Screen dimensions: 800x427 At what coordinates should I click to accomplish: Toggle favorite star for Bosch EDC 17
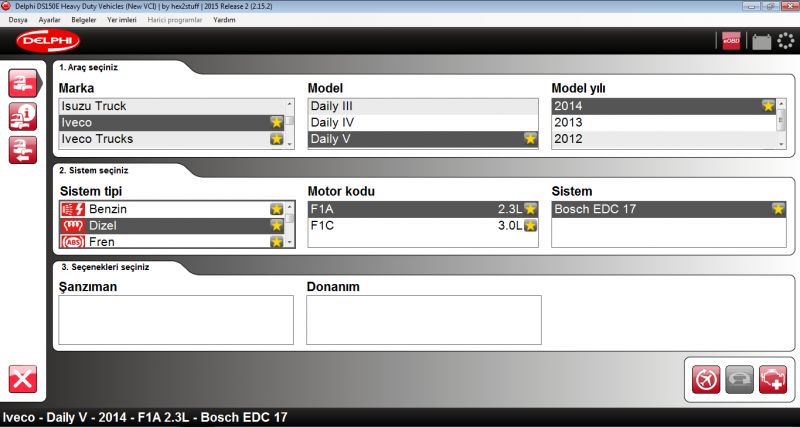778,209
